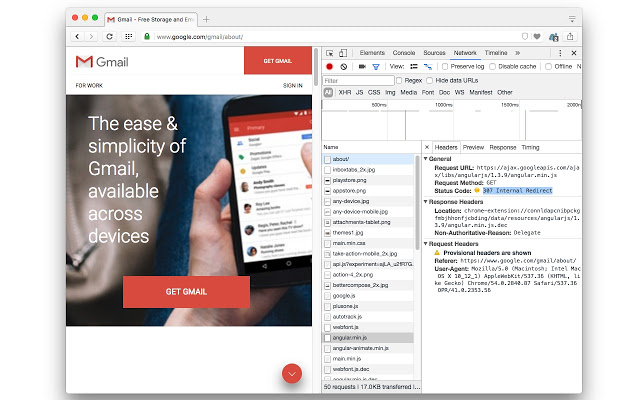The image size is (640, 400).
Task: Stop recording with the red record button
Action: point(330,67)
